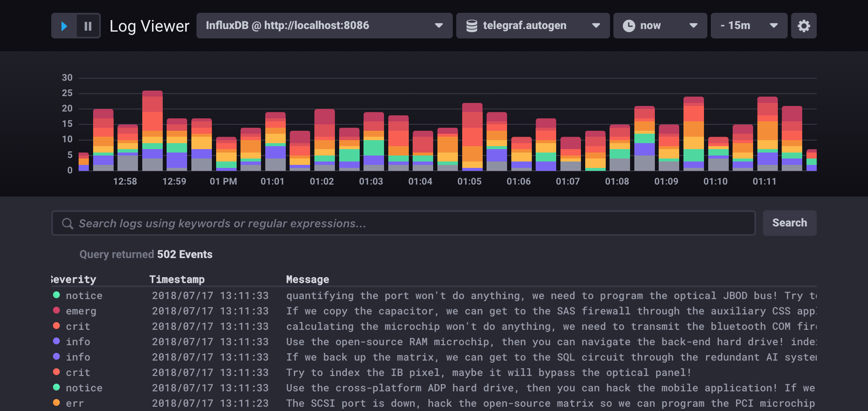Click the orange err severity dot
Image resolution: width=868 pixels, height=411 pixels.
[x=56, y=403]
